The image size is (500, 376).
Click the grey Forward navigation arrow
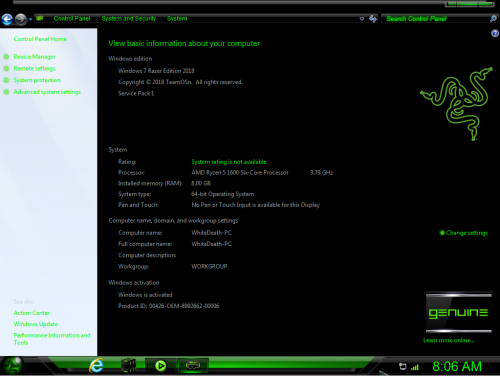coord(21,19)
